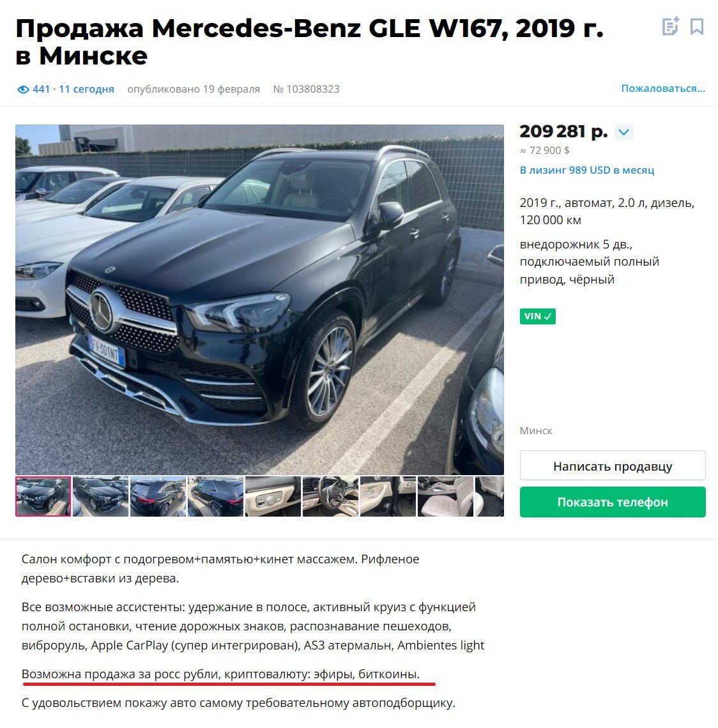This screenshot has width=718, height=728.
Task: Add the listing to comparison notes icon
Action: (x=670, y=26)
